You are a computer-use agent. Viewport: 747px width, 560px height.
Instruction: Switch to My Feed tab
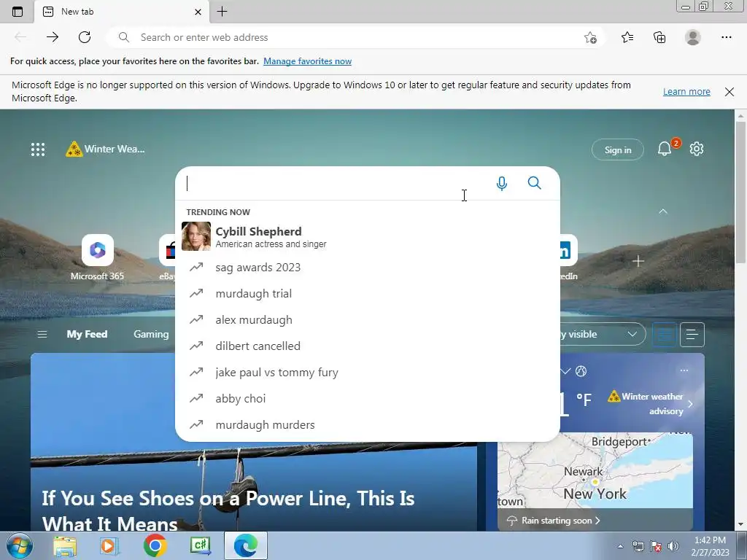pos(87,334)
